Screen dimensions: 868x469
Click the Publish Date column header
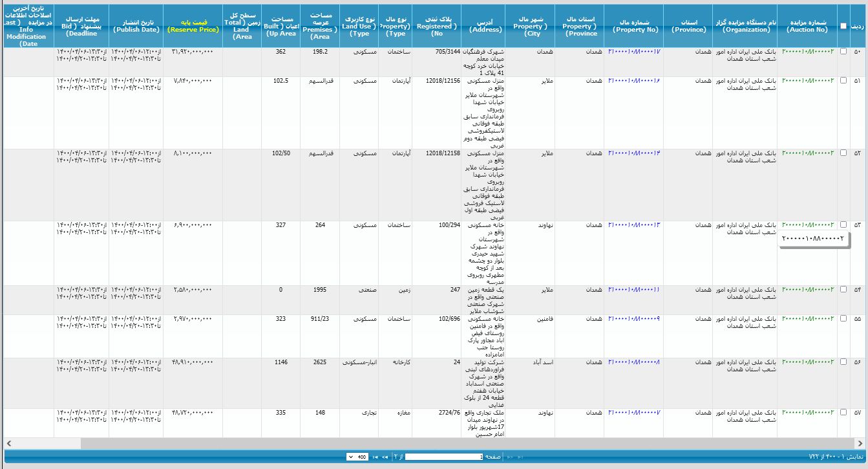pyautogui.click(x=136, y=26)
